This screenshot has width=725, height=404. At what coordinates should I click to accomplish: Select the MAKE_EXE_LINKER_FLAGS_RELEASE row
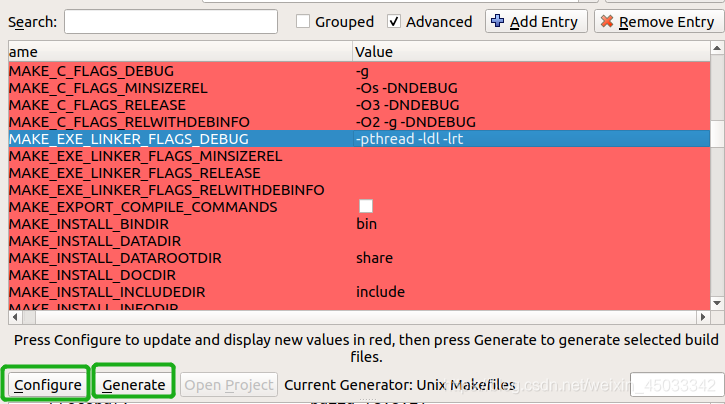[359, 173]
